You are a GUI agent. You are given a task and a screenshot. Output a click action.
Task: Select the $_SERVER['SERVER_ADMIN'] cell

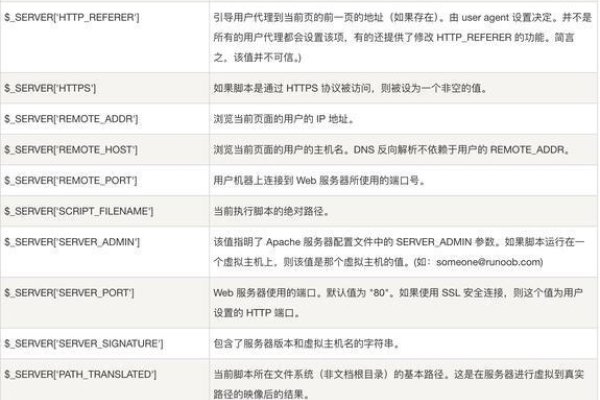point(105,252)
